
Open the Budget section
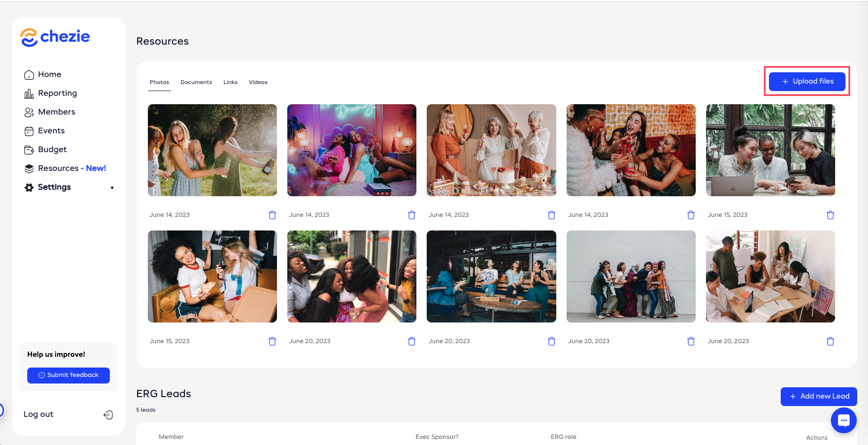point(52,150)
